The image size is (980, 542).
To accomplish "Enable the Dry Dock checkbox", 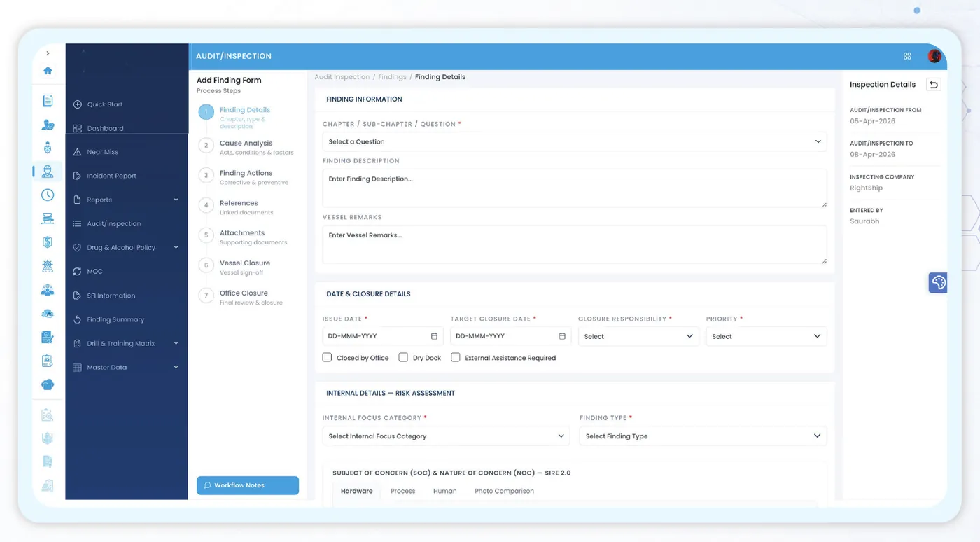I will point(403,357).
